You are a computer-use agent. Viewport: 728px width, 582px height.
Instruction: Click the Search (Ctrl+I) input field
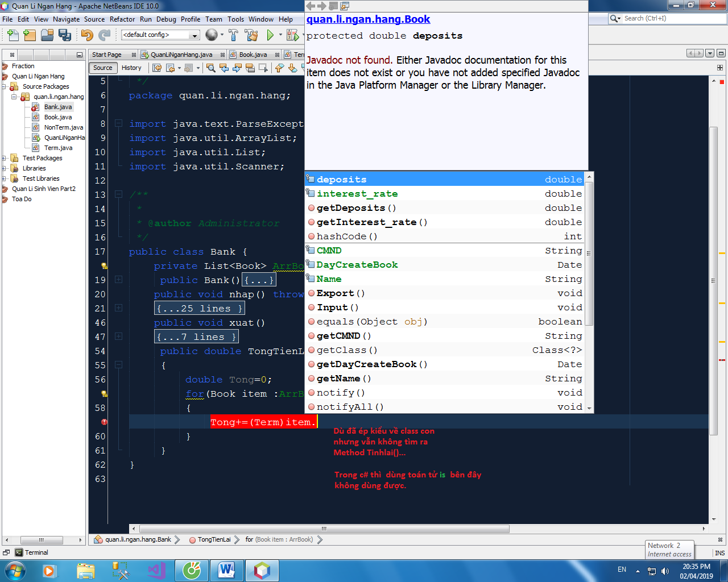point(672,19)
